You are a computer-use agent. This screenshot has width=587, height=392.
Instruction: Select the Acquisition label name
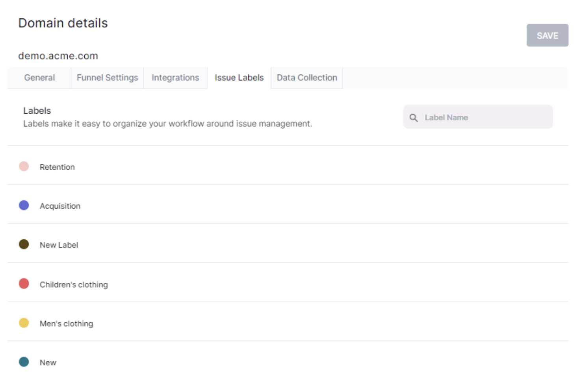tap(60, 206)
